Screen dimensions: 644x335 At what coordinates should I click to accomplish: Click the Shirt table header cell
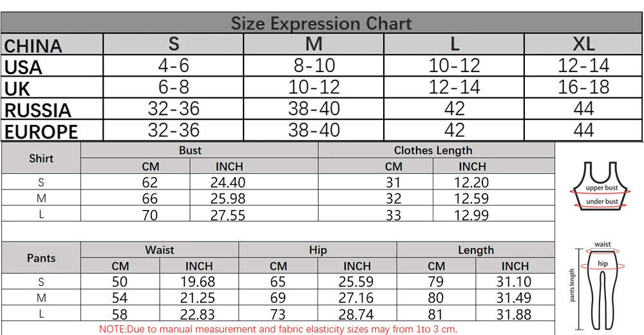click(41, 158)
